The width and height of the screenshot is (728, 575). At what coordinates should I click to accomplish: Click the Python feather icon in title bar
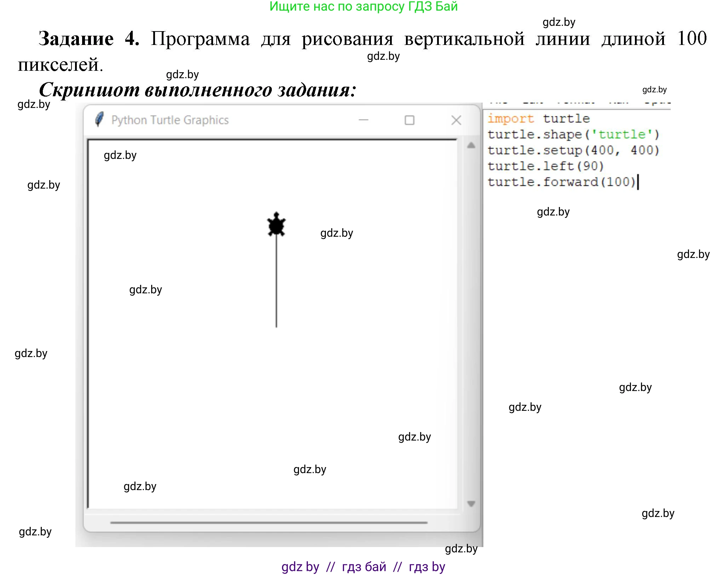99,119
